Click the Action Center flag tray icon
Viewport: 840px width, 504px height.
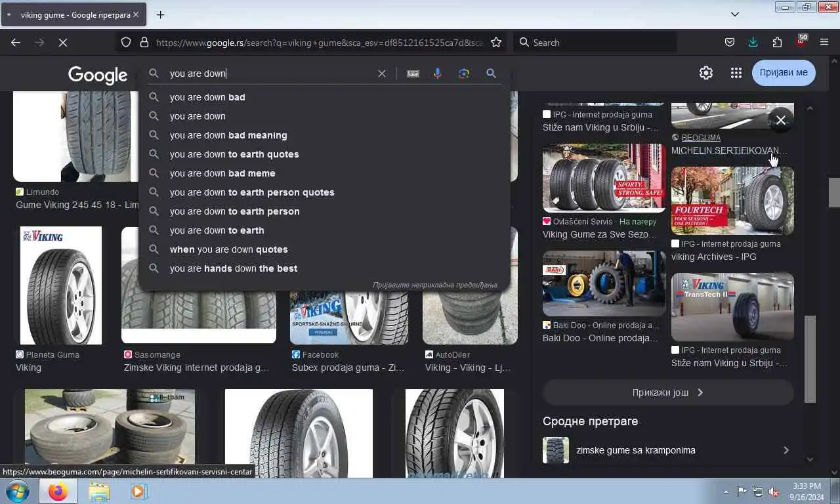pyautogui.click(x=742, y=492)
